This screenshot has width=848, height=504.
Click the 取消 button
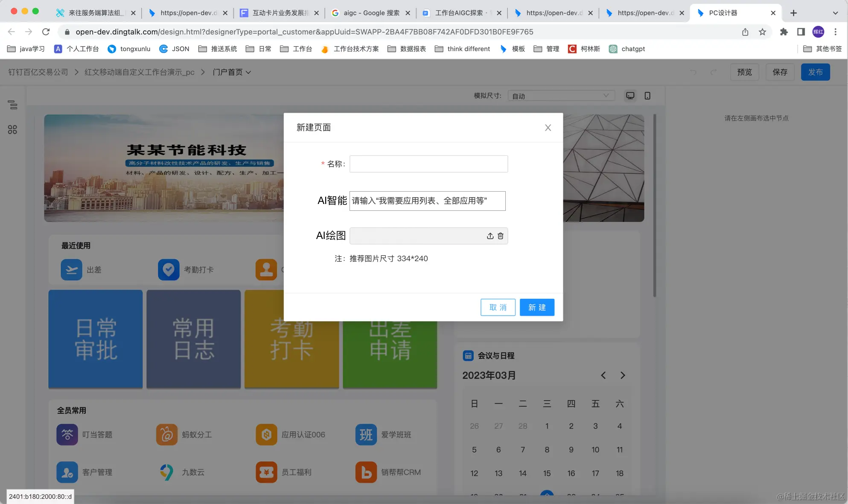(x=498, y=307)
